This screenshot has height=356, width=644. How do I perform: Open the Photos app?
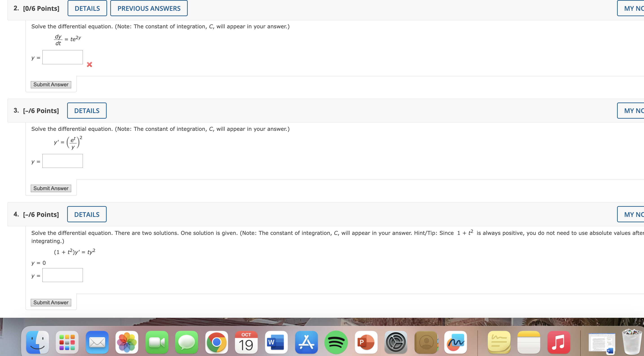pos(127,342)
